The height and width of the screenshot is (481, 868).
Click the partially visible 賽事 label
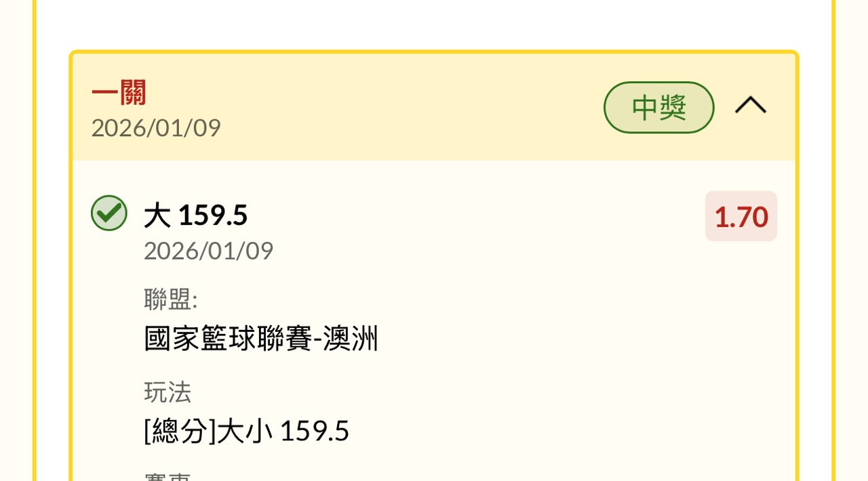point(167,476)
